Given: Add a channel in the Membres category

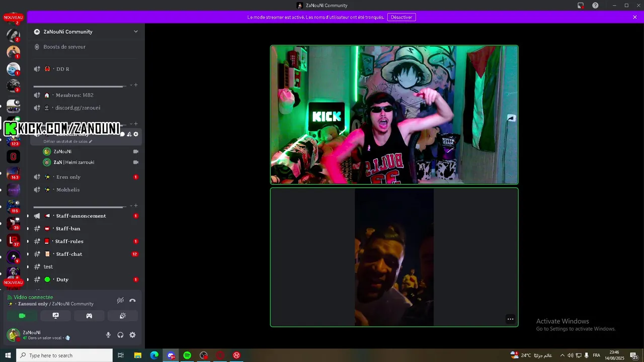Looking at the screenshot, I should pyautogui.click(x=136, y=85).
